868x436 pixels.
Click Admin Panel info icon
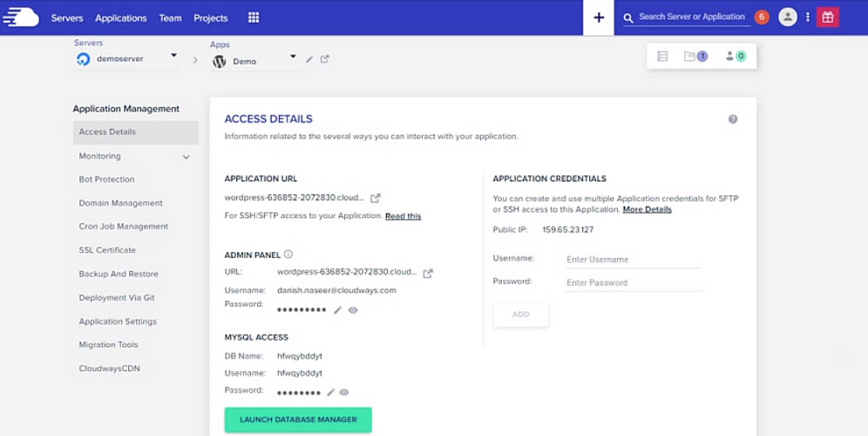(288, 255)
